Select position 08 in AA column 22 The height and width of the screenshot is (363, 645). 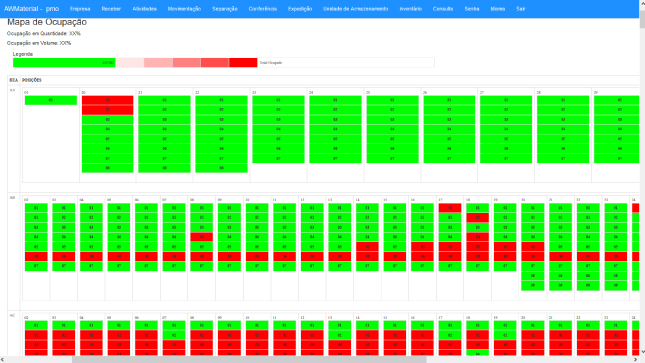point(221,168)
